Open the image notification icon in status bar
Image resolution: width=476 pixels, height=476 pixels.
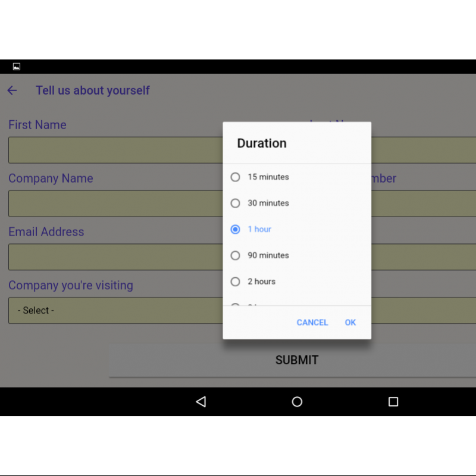(x=17, y=67)
